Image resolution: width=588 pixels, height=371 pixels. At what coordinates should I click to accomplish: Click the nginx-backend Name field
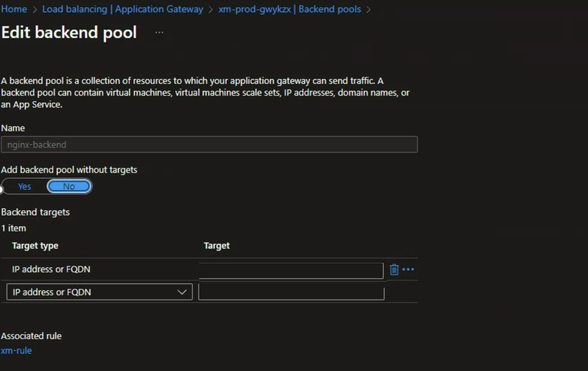click(209, 145)
